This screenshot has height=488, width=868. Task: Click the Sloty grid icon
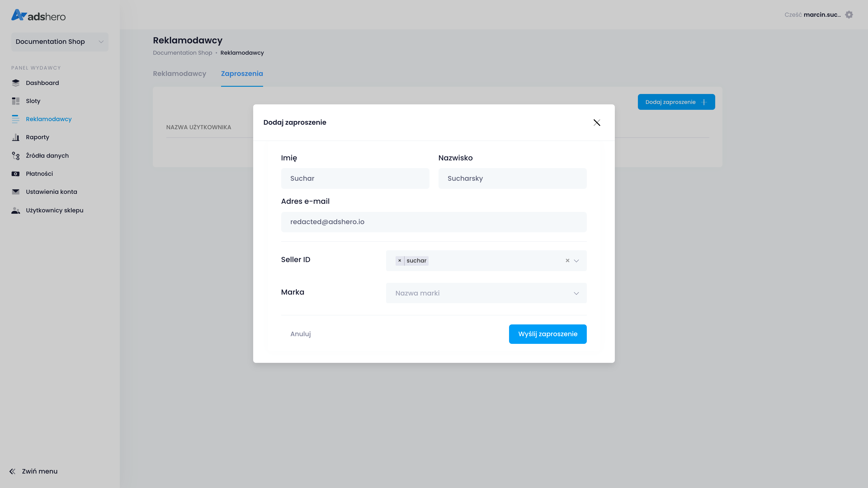pos(16,101)
